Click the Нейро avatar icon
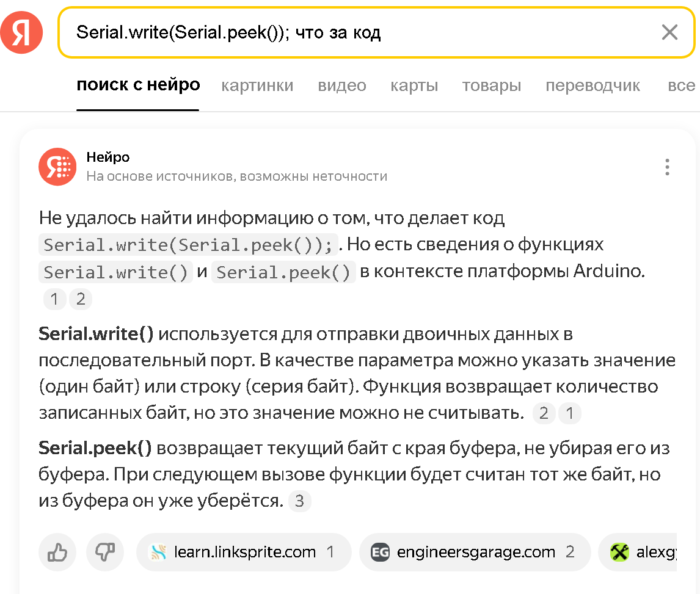This screenshot has height=594, width=700. click(57, 167)
